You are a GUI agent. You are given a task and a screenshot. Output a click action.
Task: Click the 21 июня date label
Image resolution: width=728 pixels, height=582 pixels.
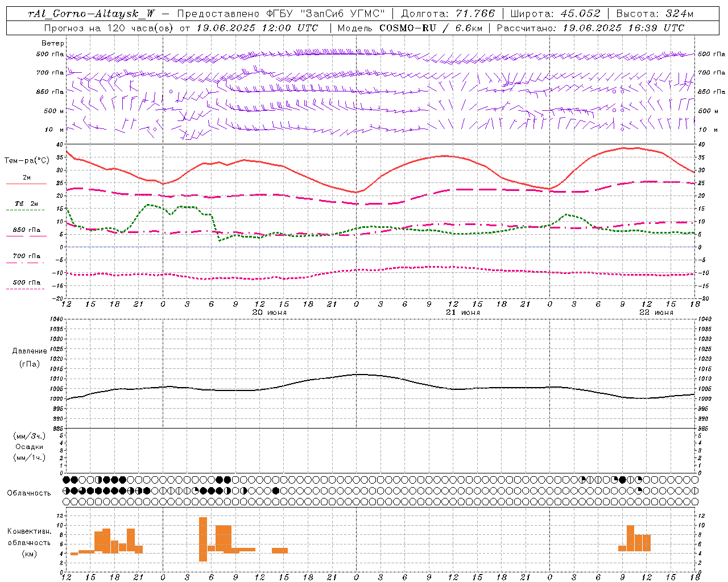463,313
